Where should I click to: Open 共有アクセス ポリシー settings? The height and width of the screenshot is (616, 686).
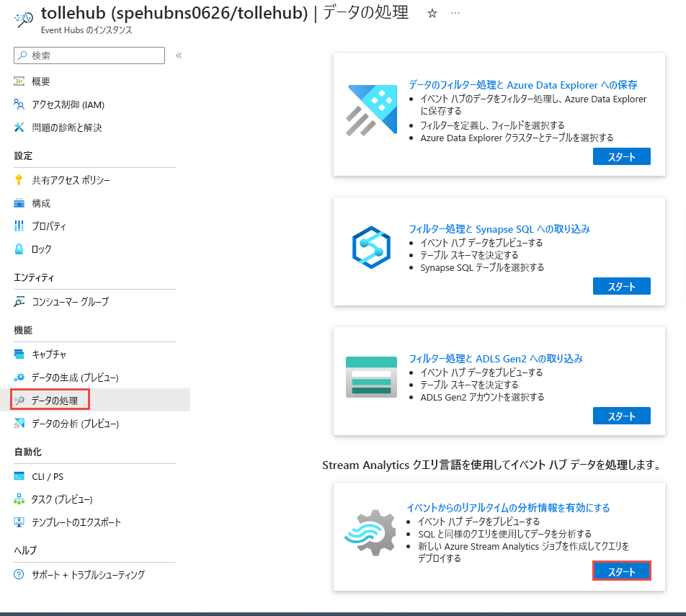pos(71,180)
